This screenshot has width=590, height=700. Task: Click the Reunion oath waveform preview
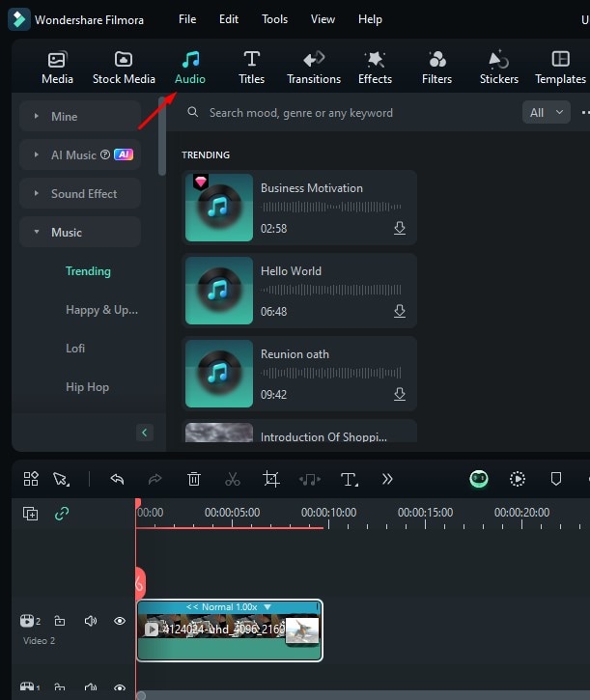(x=331, y=373)
